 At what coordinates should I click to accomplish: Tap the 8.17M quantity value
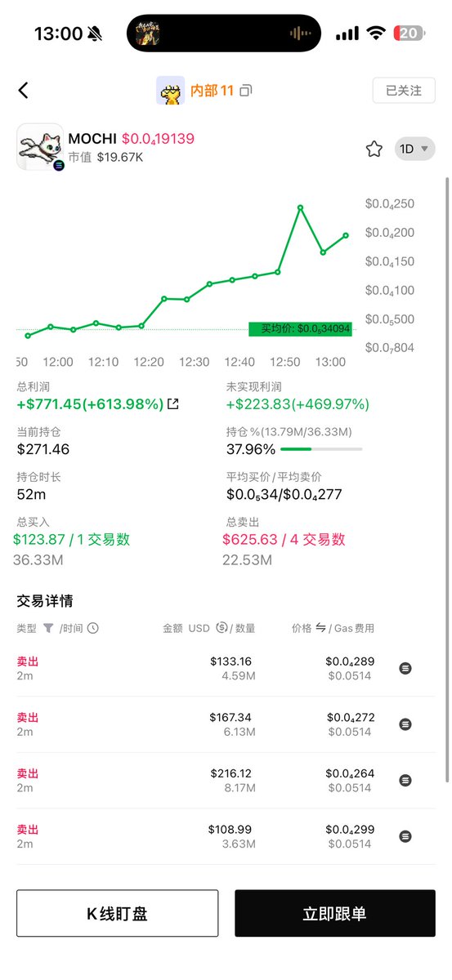(239, 788)
